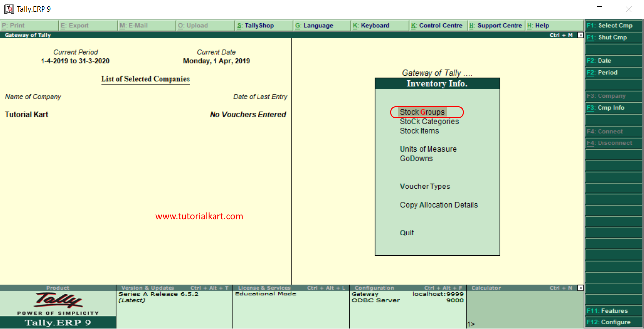Click the Version & Updates panel header

[174, 288]
